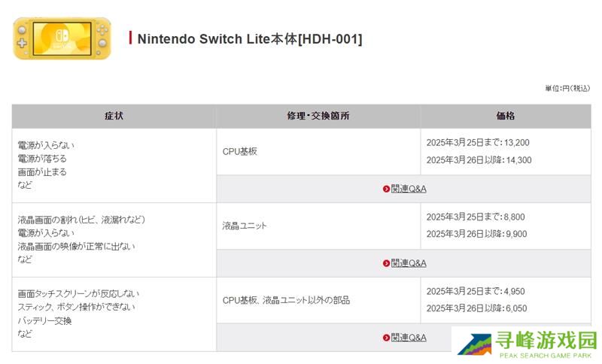Click the red arrow icon in the 液晶ユニット row
Screen dimensions: 602x364
tap(386, 263)
